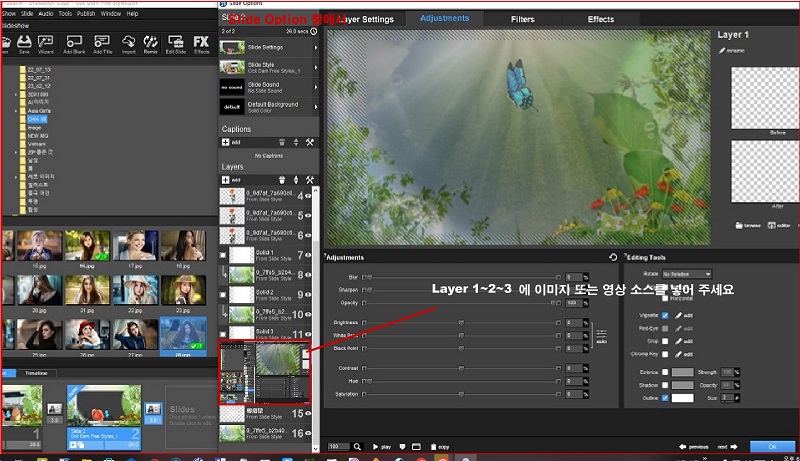Click the Add Blank toolbar icon

click(x=74, y=42)
